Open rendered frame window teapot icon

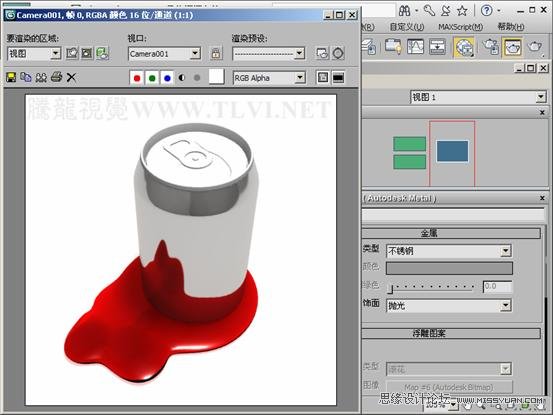tap(512, 47)
